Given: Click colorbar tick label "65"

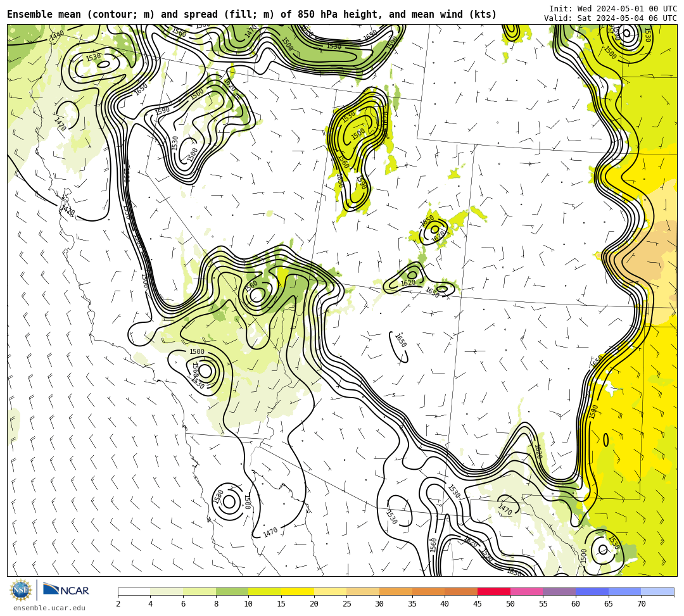Looking at the screenshot, I should click(609, 604).
